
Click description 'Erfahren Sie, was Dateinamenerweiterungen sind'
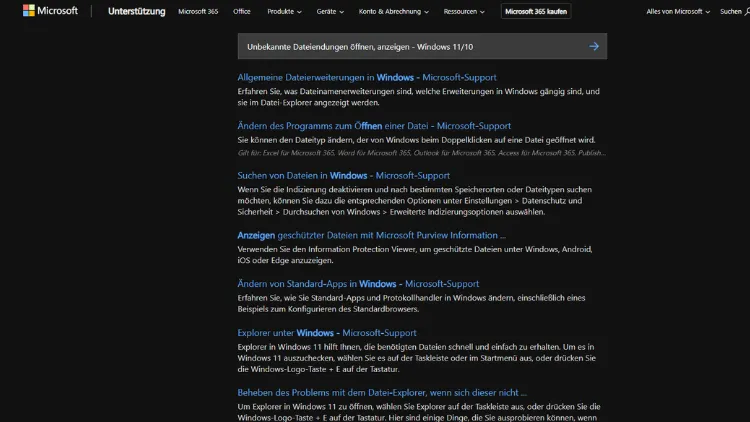[419, 97]
